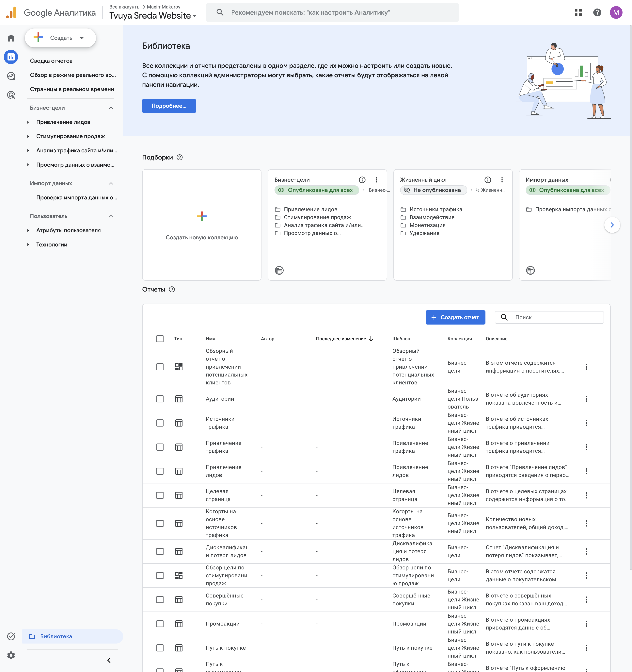The width and height of the screenshot is (632, 672).
Task: Open the help question mark icon
Action: click(x=597, y=12)
